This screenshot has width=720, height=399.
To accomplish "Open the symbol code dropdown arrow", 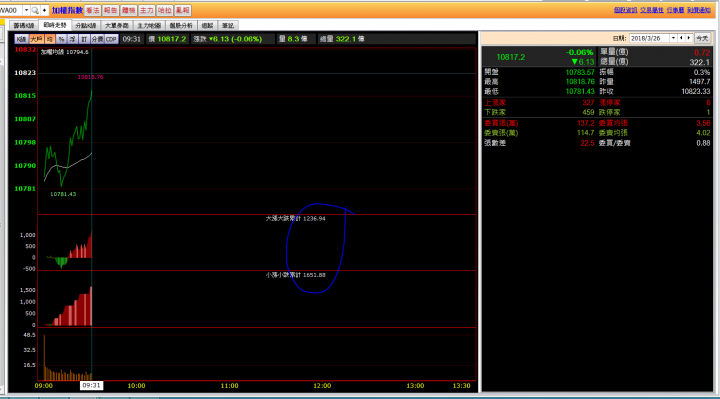I will (26, 10).
